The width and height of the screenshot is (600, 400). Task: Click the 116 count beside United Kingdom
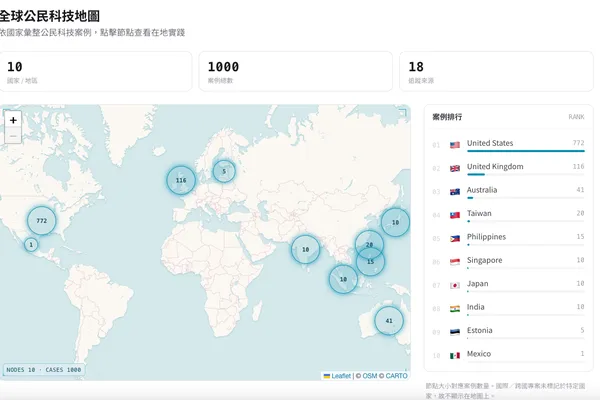tap(579, 166)
